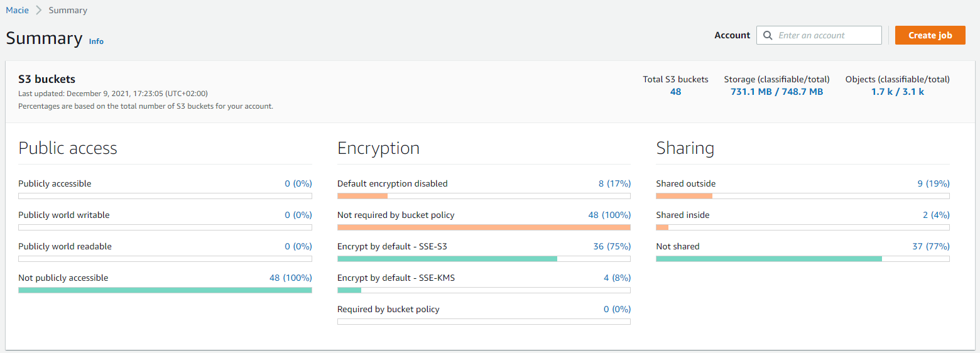Click the search magnifier icon in Account field
Image resolution: width=980 pixels, height=353 pixels.
click(x=767, y=36)
